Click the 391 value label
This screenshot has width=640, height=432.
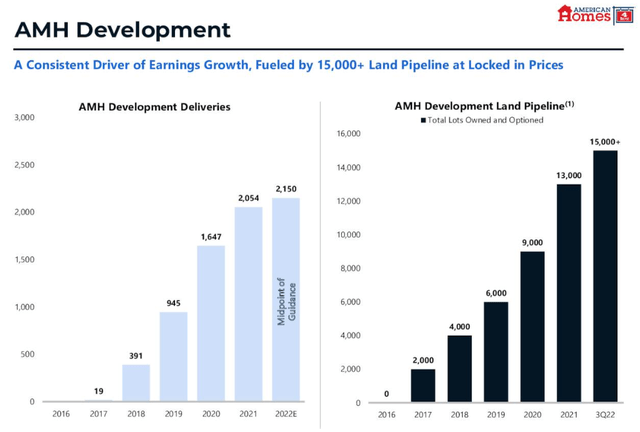(x=136, y=356)
